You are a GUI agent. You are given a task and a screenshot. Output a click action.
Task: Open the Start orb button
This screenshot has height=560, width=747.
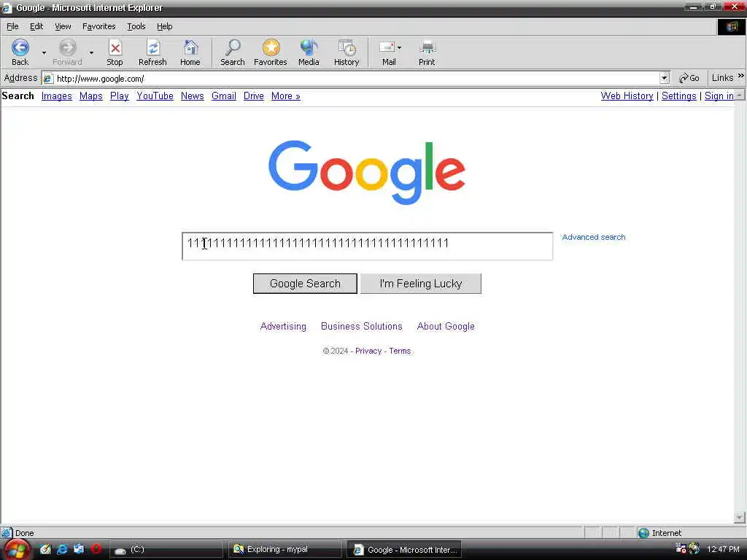click(x=17, y=550)
